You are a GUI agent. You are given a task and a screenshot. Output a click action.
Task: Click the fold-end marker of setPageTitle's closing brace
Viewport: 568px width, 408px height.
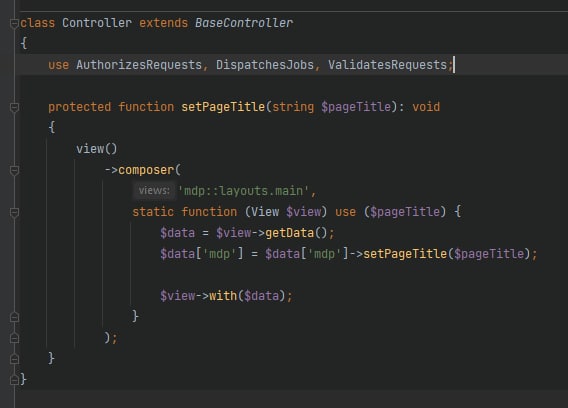(x=14, y=359)
